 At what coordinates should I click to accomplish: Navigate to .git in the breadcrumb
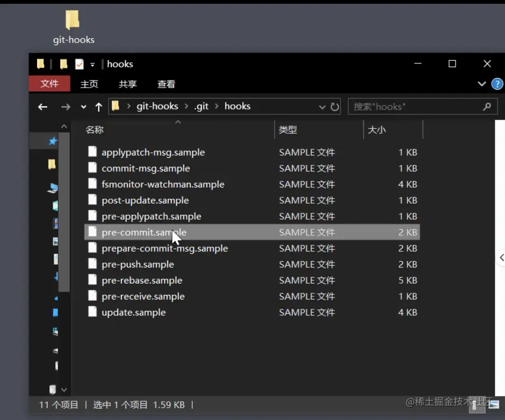coord(201,106)
